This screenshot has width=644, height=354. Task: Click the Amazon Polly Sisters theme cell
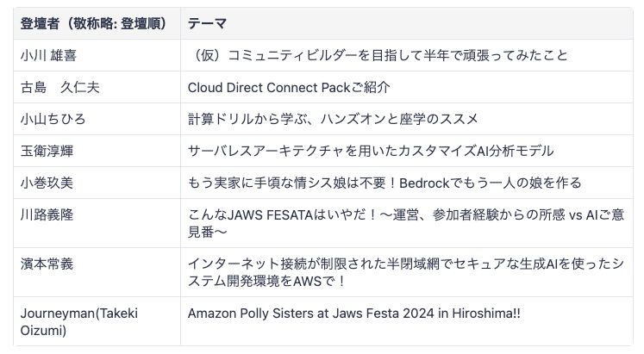point(407,321)
